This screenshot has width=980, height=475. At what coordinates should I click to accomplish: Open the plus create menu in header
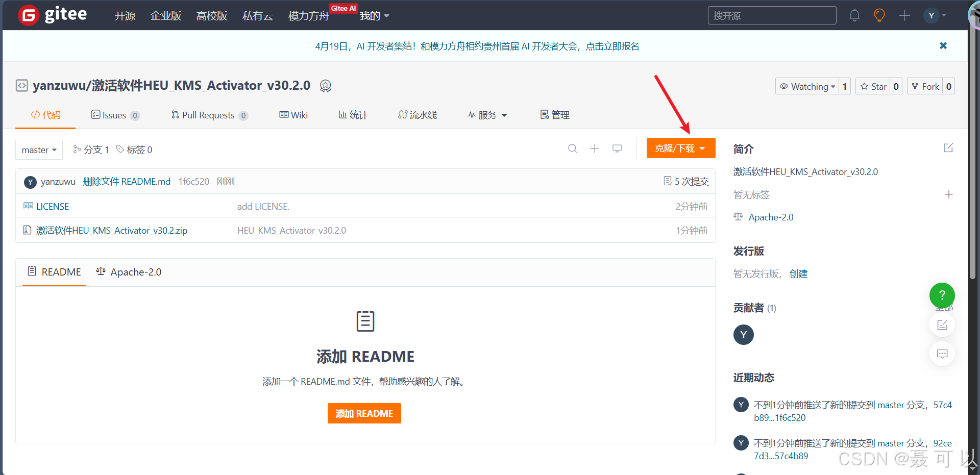click(x=904, y=15)
